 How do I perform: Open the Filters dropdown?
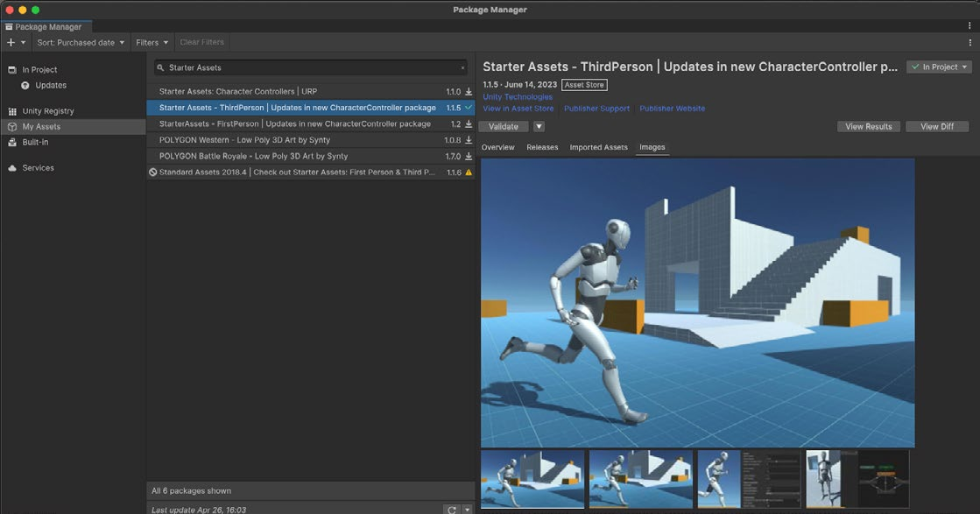(152, 43)
